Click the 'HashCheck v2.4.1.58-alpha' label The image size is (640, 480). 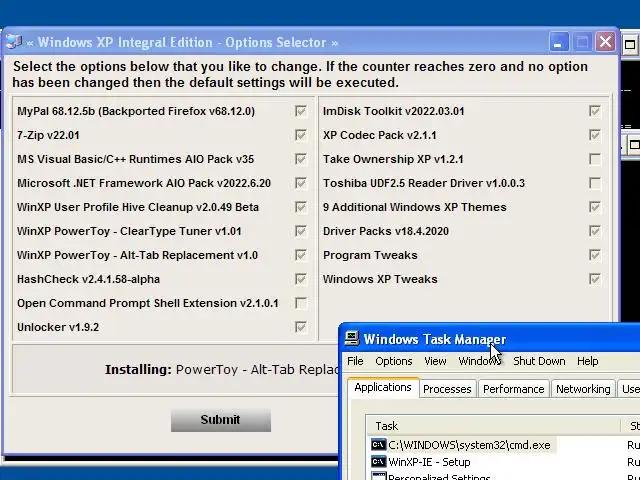pos(88,279)
